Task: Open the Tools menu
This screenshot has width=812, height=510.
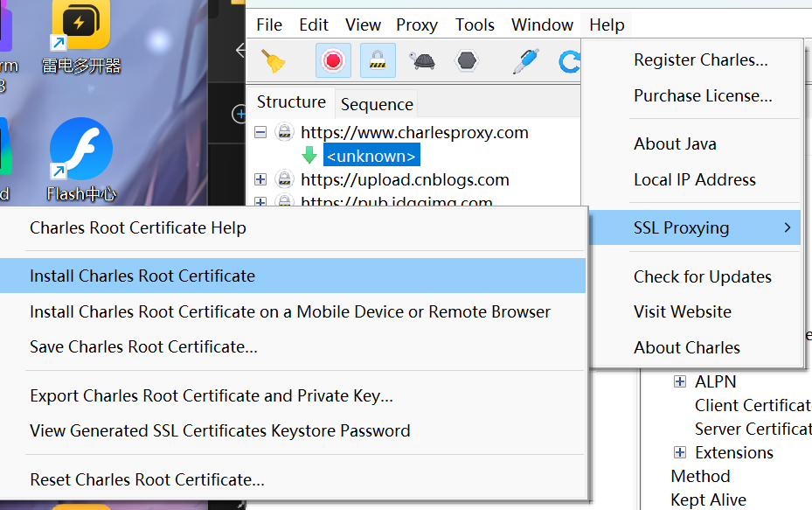Action: (475, 24)
